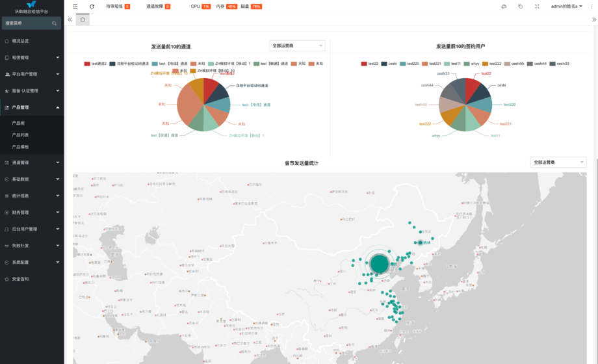Open the 概况总览 menu item
Image resolution: width=598 pixels, height=364 pixels.
point(32,41)
